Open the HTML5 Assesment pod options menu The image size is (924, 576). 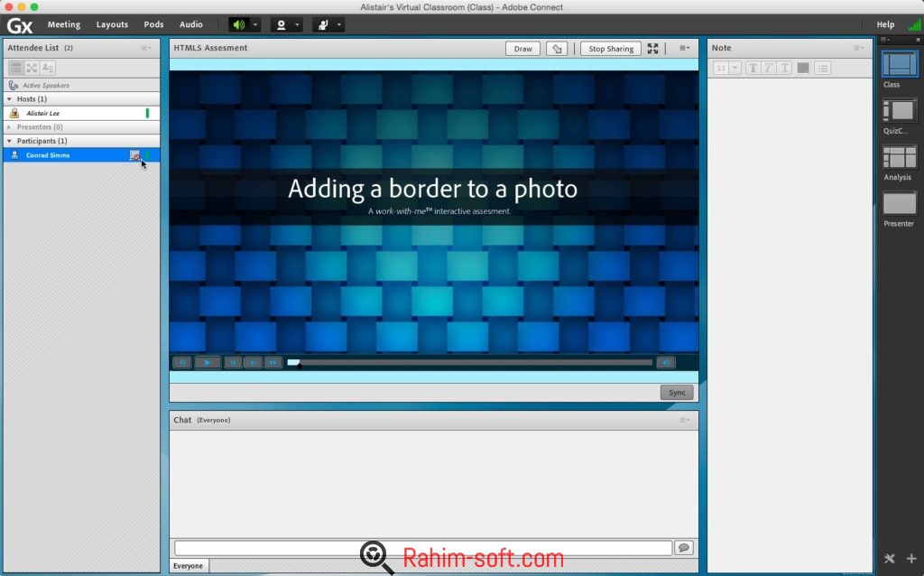click(x=684, y=48)
